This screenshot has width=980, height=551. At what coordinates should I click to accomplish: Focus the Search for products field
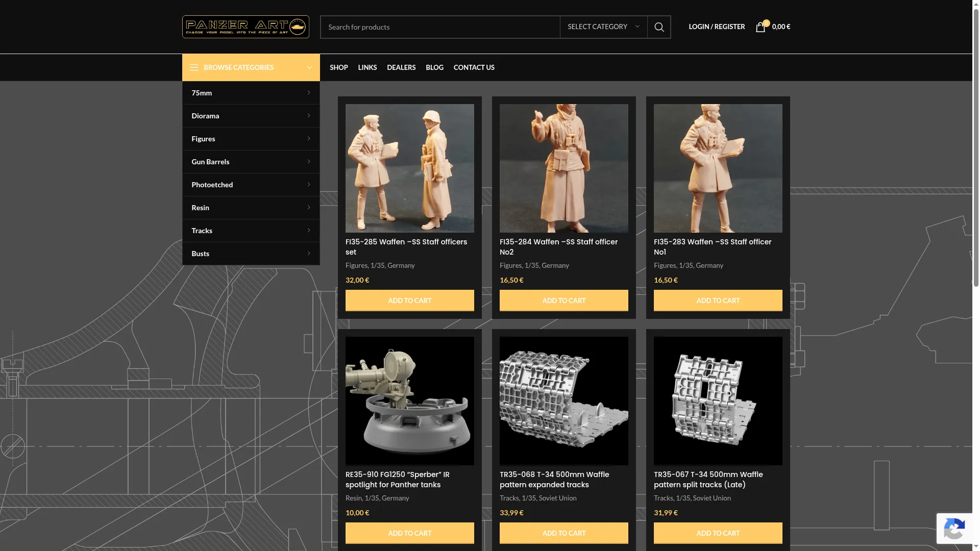440,27
